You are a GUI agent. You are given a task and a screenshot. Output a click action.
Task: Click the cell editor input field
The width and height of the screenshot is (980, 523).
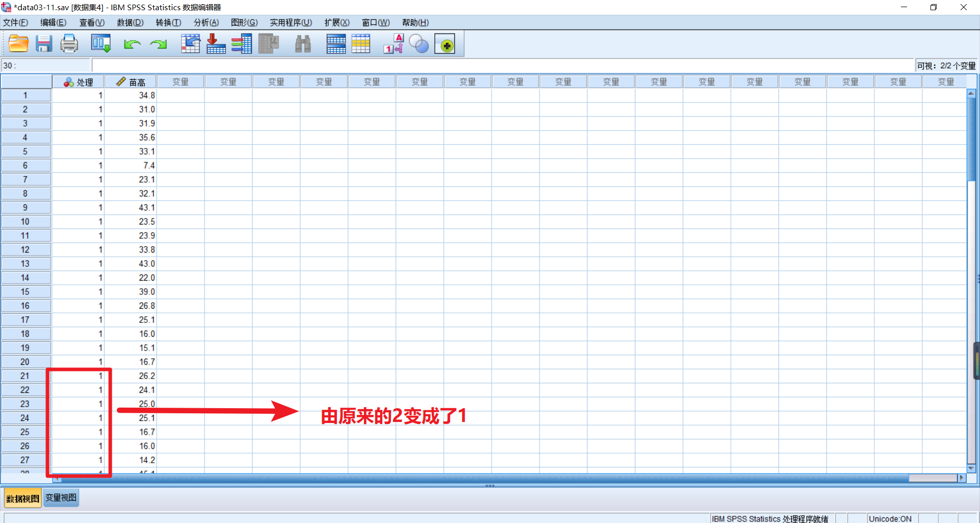coord(503,65)
